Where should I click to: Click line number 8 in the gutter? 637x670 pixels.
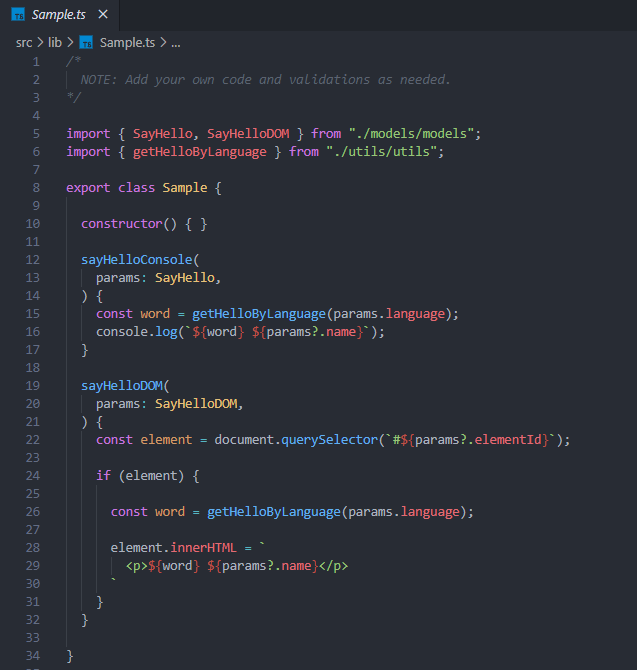(x=36, y=188)
